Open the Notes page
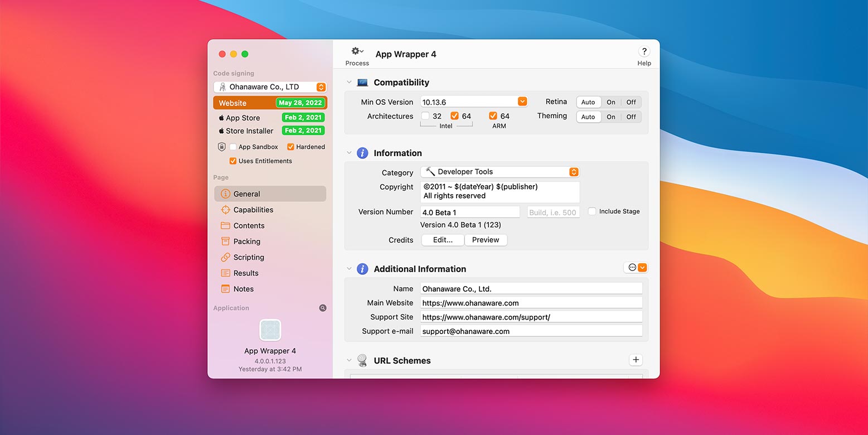868x435 pixels. click(270, 289)
